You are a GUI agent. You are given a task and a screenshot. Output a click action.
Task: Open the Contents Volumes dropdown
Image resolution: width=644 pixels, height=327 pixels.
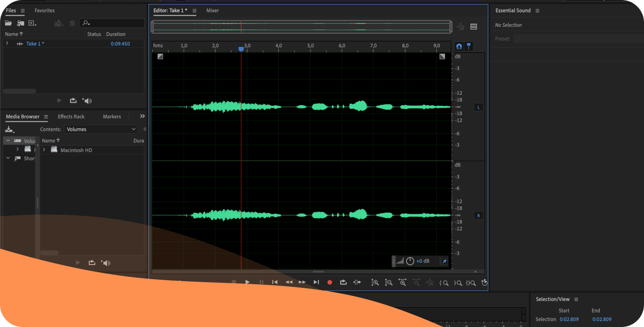(x=101, y=129)
